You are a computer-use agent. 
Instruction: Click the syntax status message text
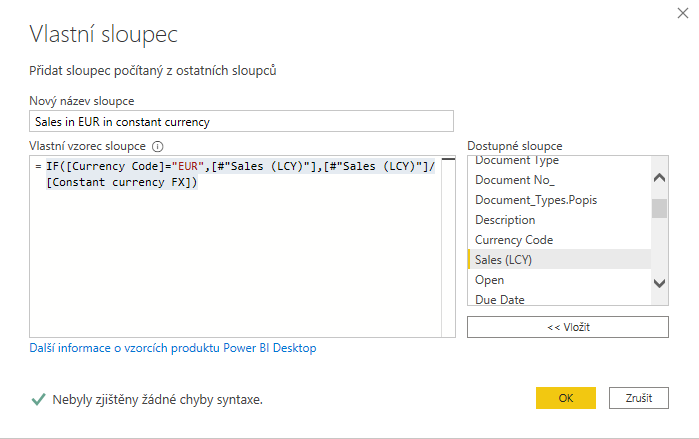157,399
